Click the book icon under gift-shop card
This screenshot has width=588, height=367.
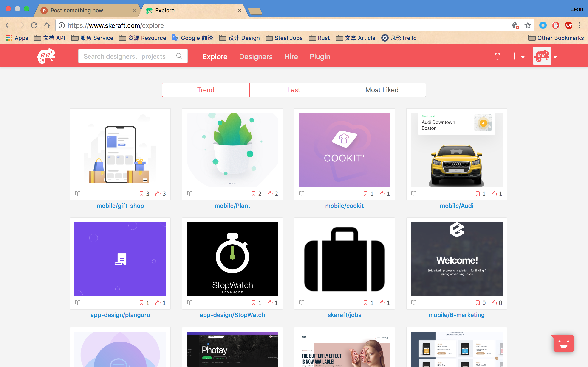tap(77, 193)
